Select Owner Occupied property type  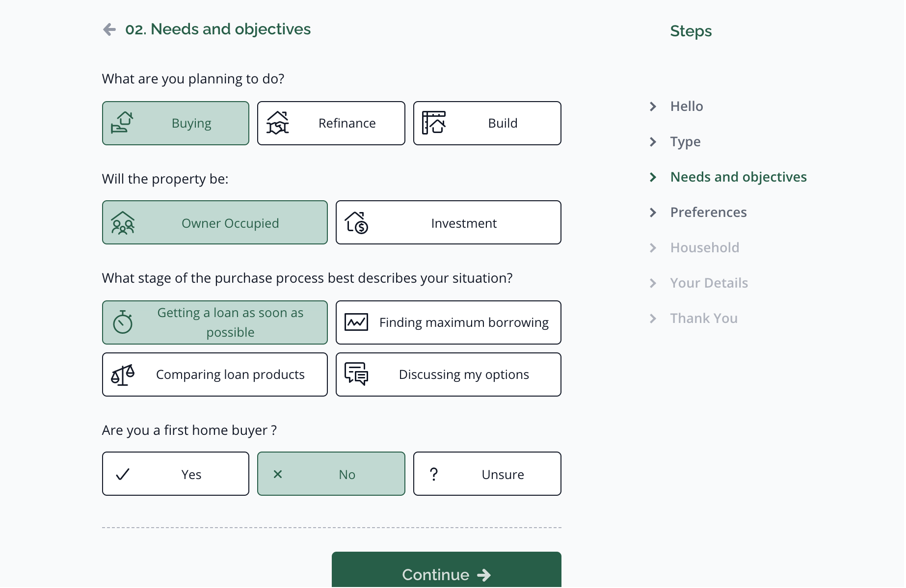click(x=215, y=222)
